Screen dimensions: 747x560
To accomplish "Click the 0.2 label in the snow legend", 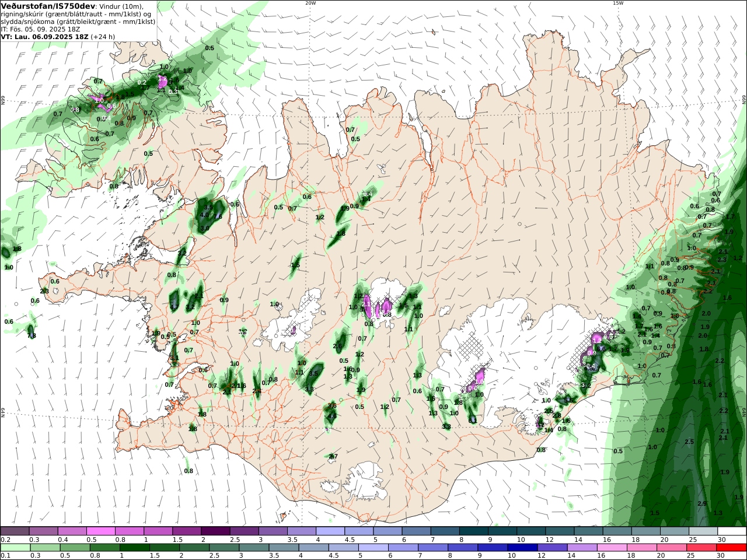I will [x=5, y=540].
